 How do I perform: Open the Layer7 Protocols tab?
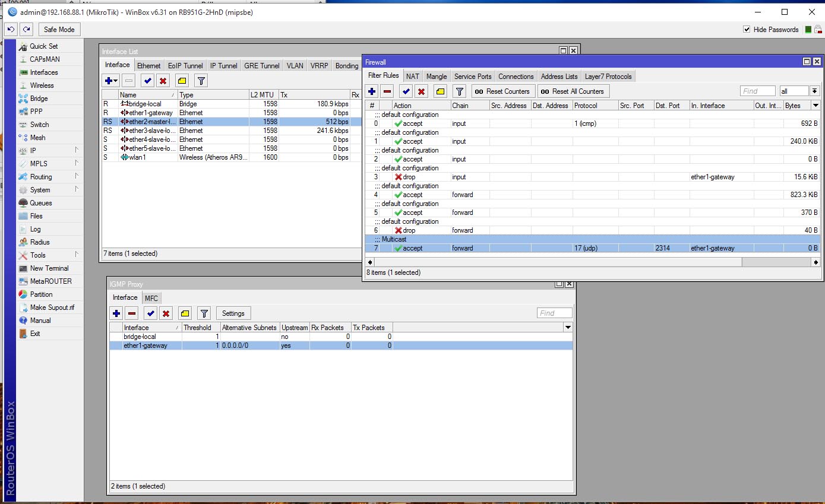[609, 76]
